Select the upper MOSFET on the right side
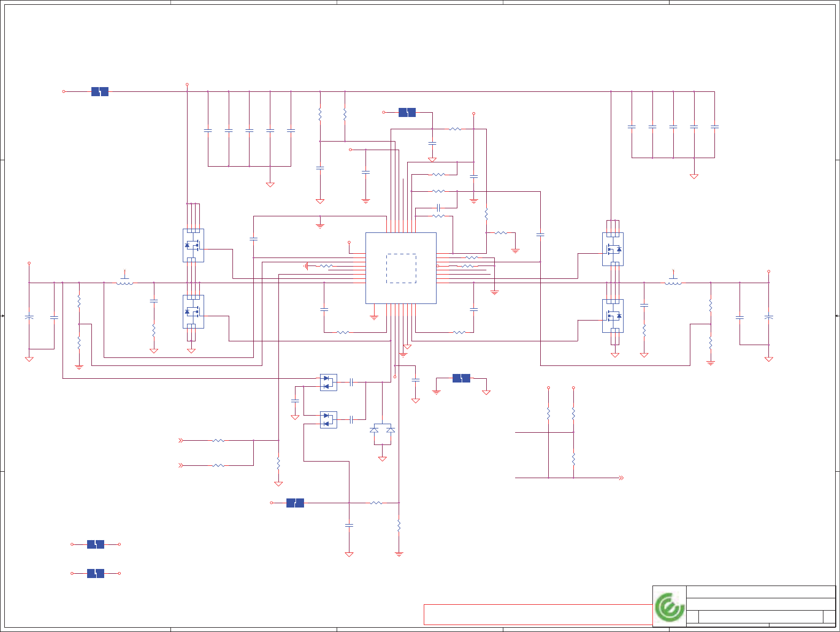This screenshot has width=840, height=632. click(x=613, y=249)
